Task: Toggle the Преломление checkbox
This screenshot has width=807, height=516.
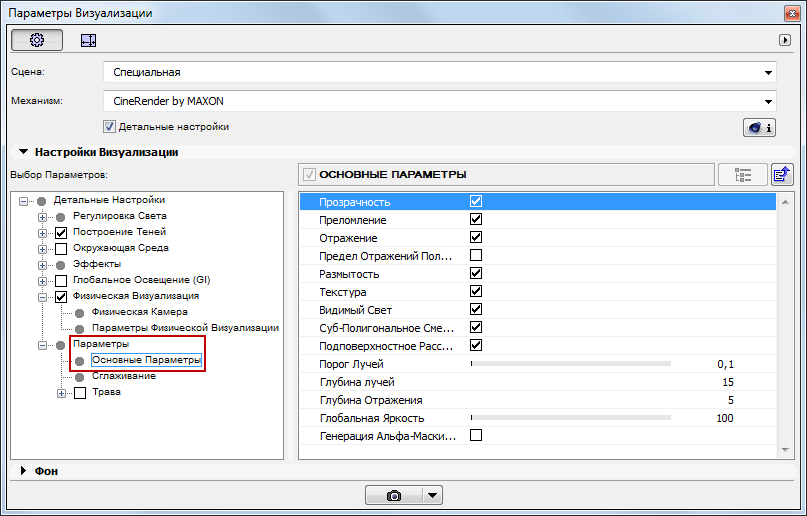Action: (x=476, y=219)
